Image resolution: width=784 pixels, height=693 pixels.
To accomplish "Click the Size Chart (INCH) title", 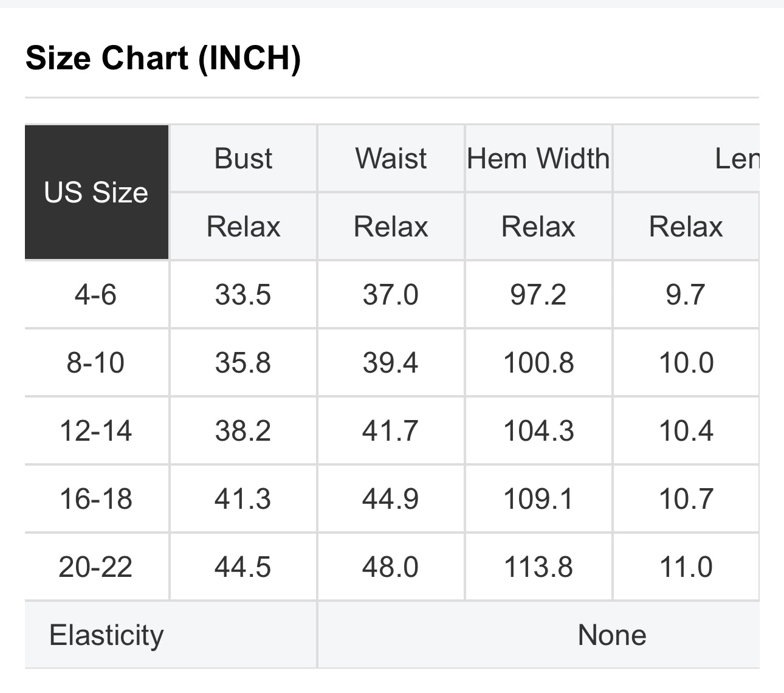I will (x=163, y=58).
